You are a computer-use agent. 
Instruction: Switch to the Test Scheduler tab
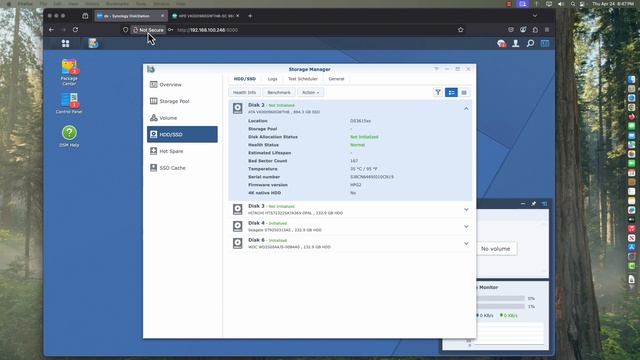coord(302,79)
